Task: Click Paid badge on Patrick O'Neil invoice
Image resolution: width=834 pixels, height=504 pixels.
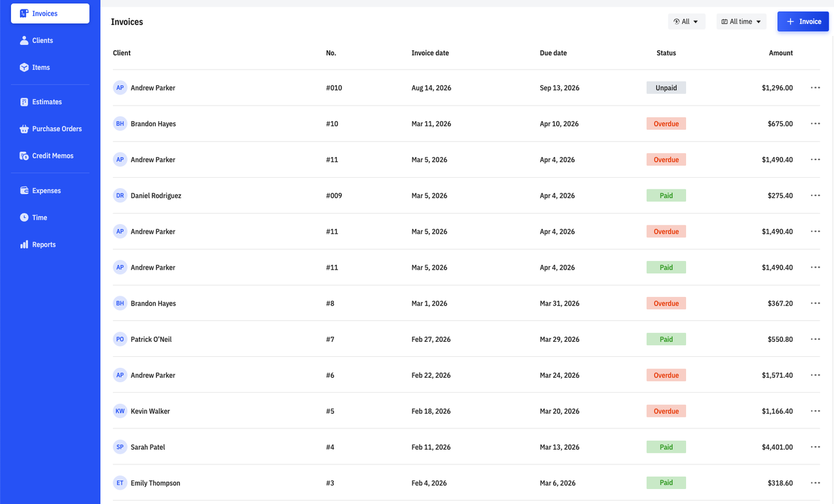Action: click(x=666, y=339)
